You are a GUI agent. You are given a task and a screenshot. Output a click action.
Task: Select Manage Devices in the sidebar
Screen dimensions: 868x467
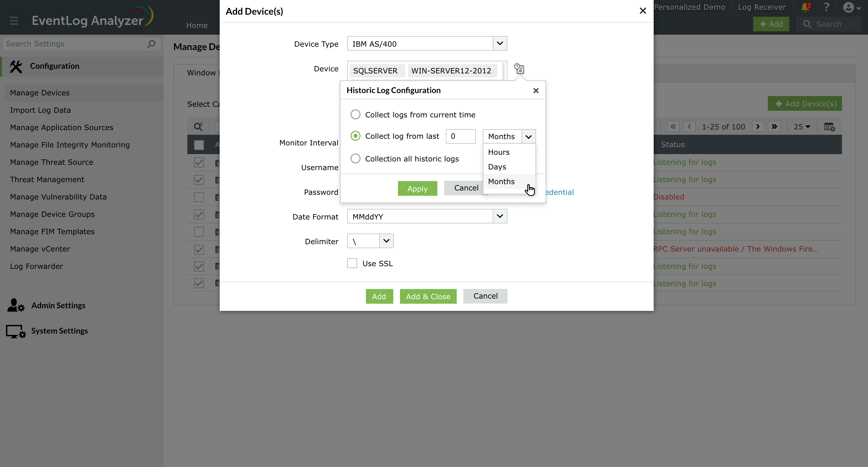tap(39, 93)
